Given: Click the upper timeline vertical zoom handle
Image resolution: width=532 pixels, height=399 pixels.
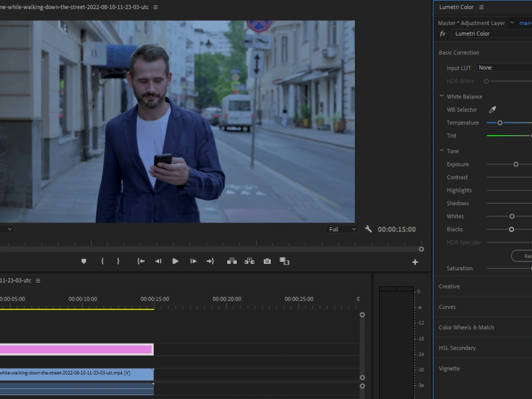Looking at the screenshot, I should coord(362,315).
